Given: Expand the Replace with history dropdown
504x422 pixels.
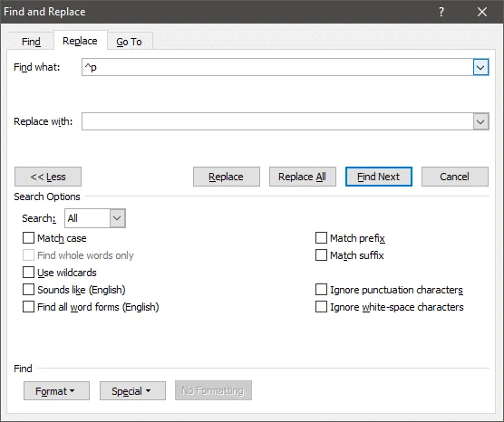Looking at the screenshot, I should [x=480, y=121].
